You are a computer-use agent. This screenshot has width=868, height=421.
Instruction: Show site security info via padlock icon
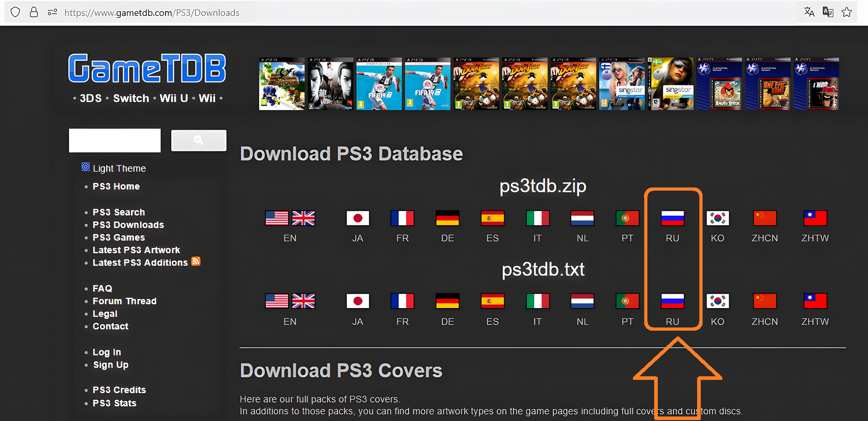(x=34, y=12)
